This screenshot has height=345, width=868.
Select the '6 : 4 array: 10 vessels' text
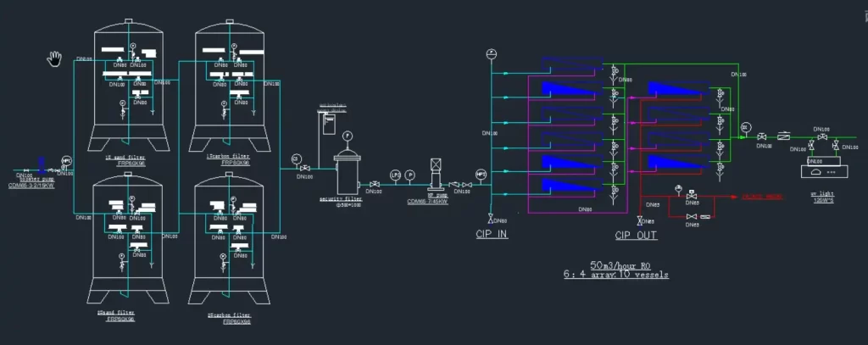[615, 274]
